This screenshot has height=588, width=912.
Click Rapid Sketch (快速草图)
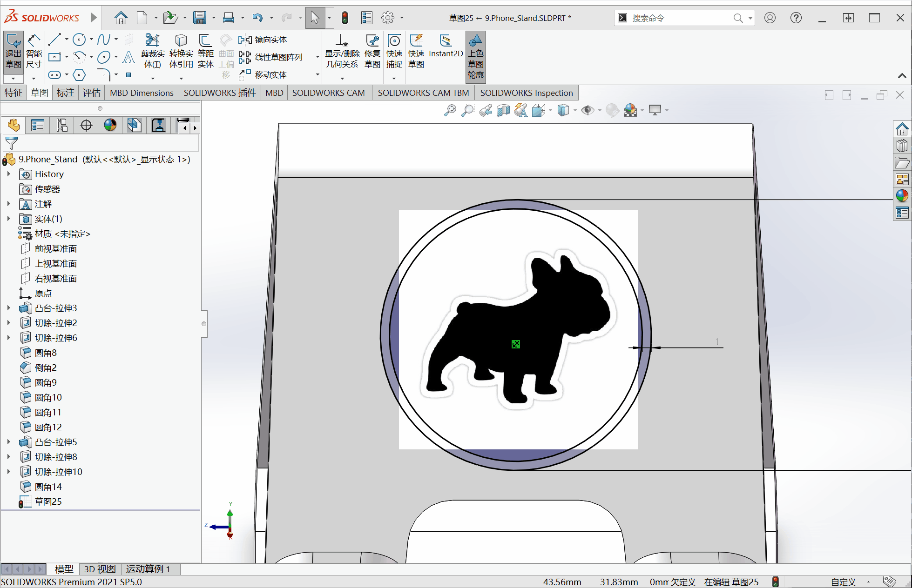pyautogui.click(x=416, y=51)
